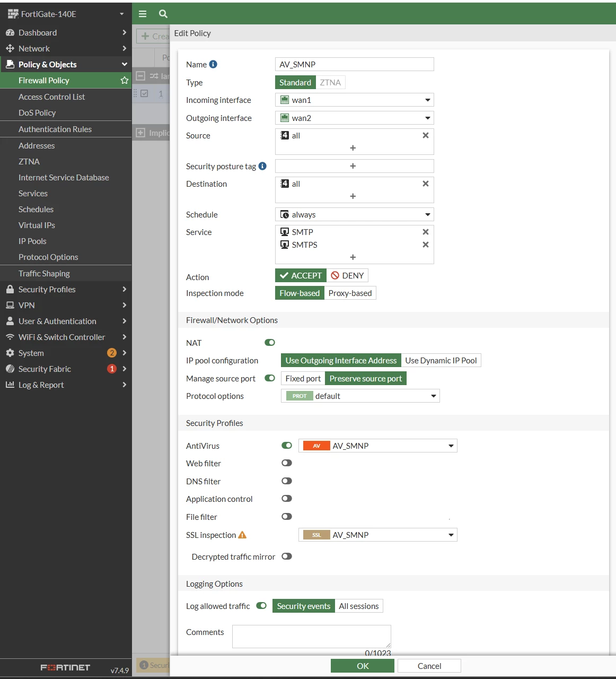Click the Security Fabric alert badge 1
The width and height of the screenshot is (616, 679).
pos(112,369)
